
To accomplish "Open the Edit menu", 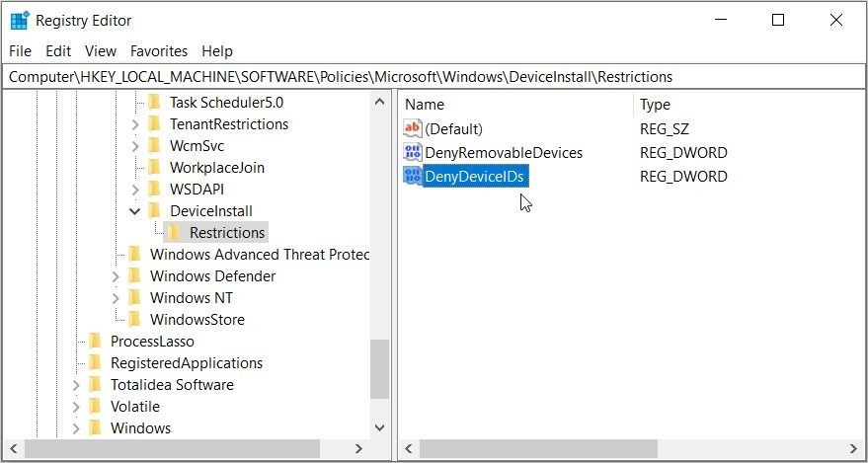I will point(58,51).
